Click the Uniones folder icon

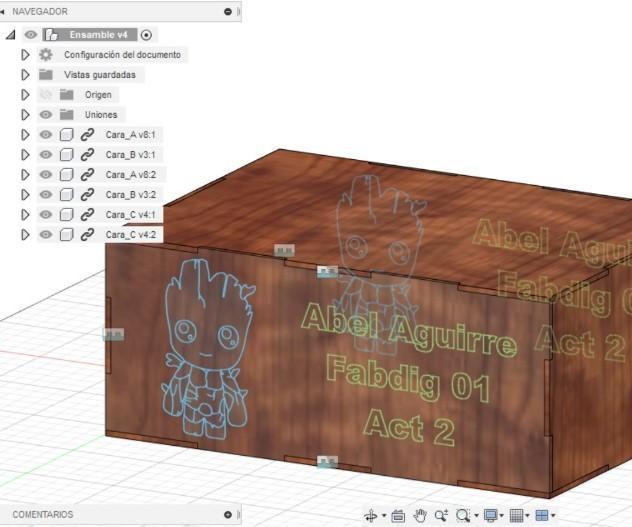[x=67, y=115]
